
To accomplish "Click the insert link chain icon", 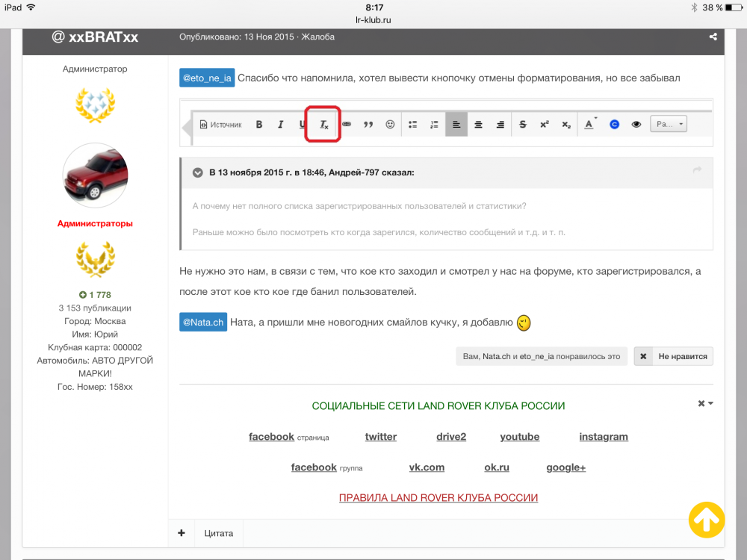I will click(347, 125).
